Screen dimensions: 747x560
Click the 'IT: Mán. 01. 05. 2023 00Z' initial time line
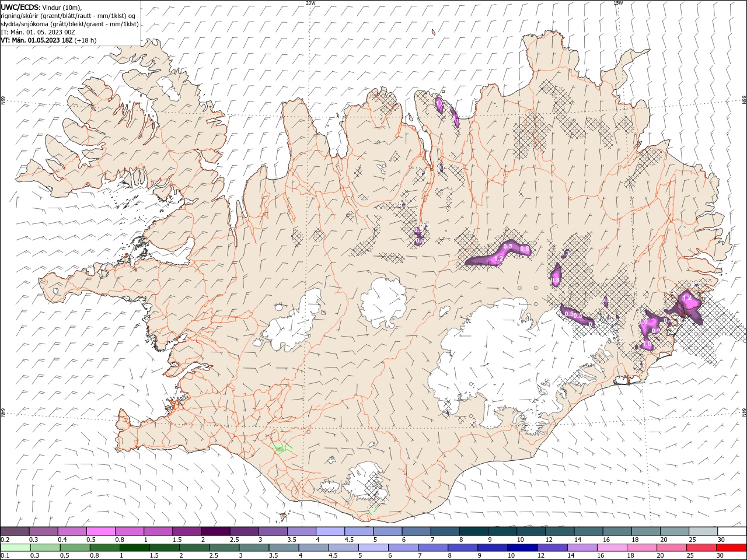(37, 32)
